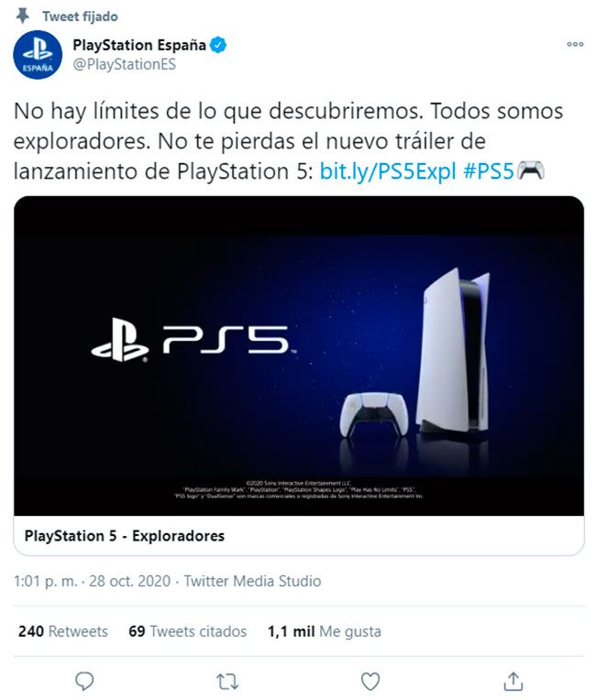Screen dimensions: 596x700
Task: Like the tweet with heart icon
Action: click(370, 682)
